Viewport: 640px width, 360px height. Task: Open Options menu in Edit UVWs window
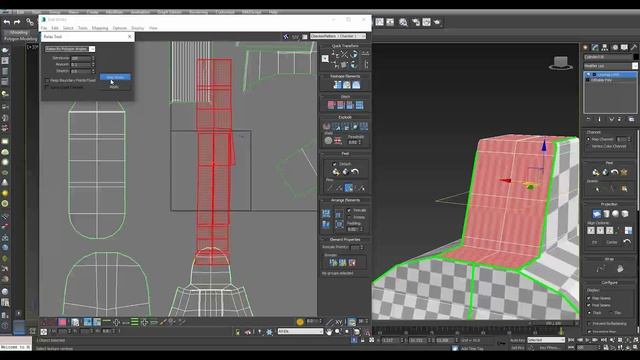pyautogui.click(x=120, y=28)
